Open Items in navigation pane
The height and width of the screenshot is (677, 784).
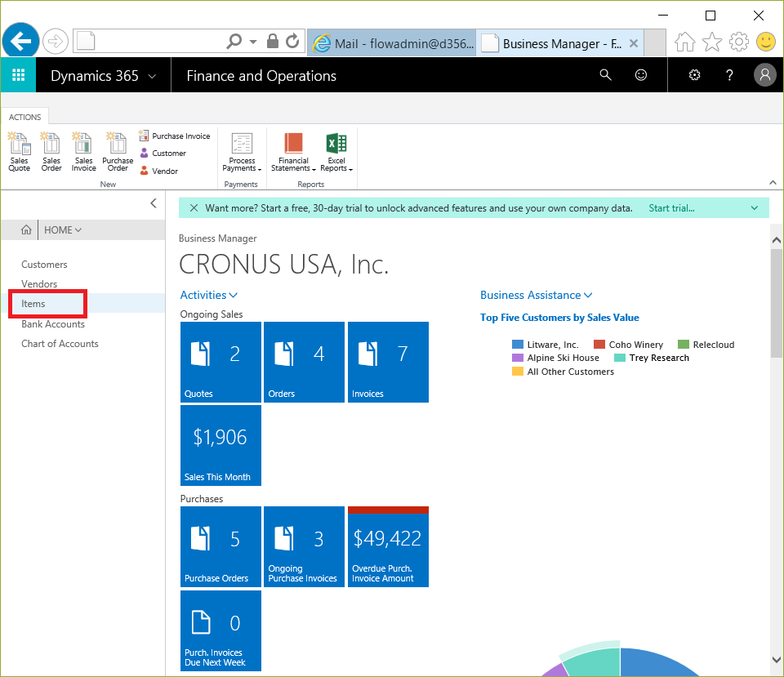(x=33, y=304)
